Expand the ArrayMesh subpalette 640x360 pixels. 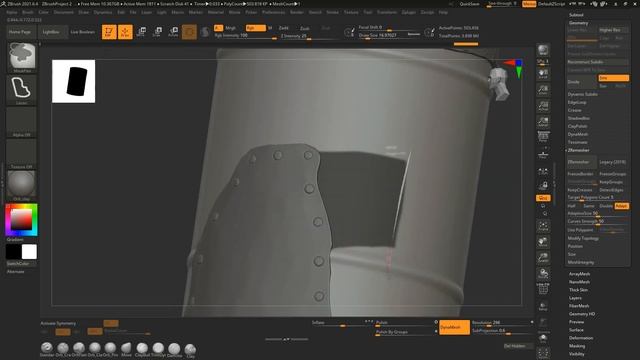pyautogui.click(x=579, y=274)
